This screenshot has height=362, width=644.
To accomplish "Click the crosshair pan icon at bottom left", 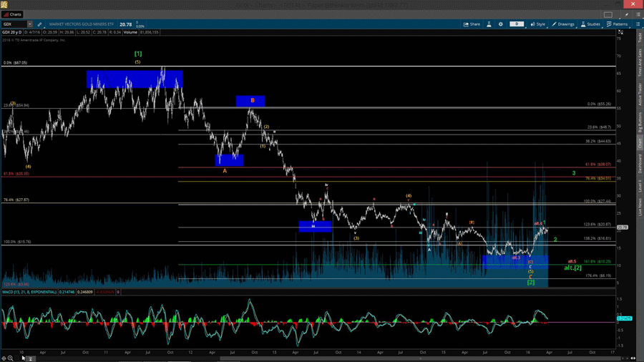I will pyautogui.click(x=4, y=358).
